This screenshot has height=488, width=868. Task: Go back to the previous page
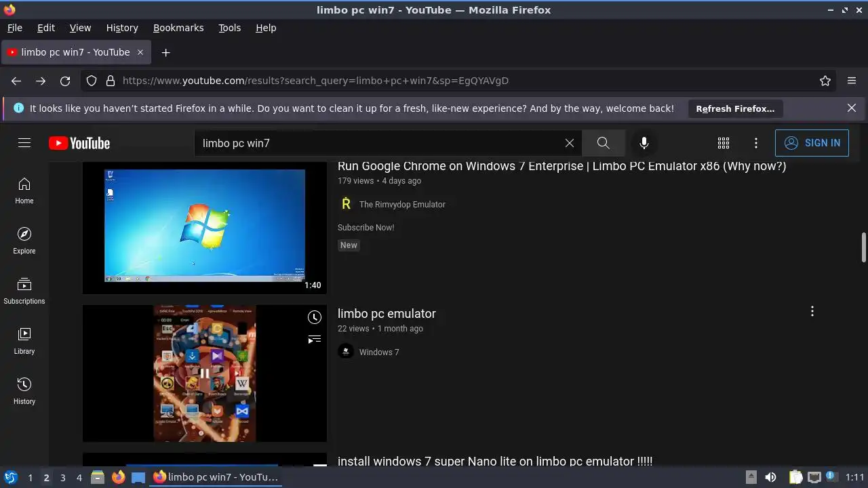coord(16,81)
